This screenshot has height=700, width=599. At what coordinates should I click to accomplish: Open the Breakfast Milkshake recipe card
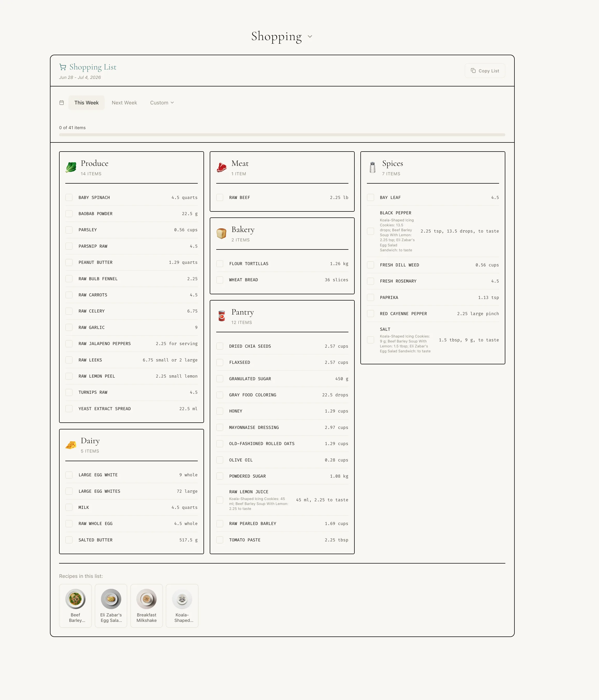tap(146, 606)
